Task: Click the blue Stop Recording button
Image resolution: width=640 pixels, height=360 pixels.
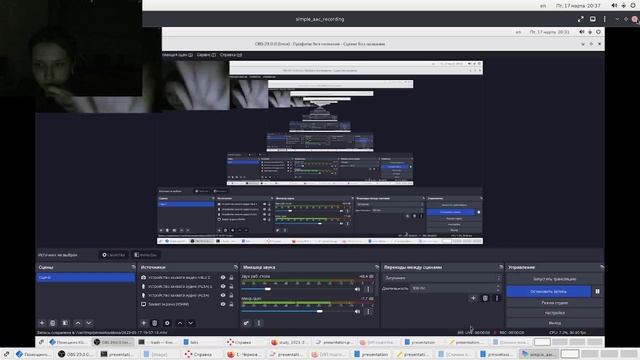Action: (x=549, y=291)
